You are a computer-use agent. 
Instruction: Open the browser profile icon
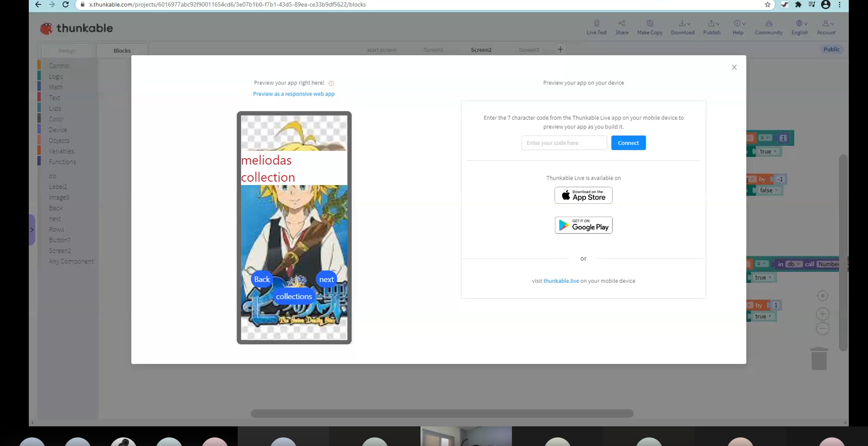[825, 5]
